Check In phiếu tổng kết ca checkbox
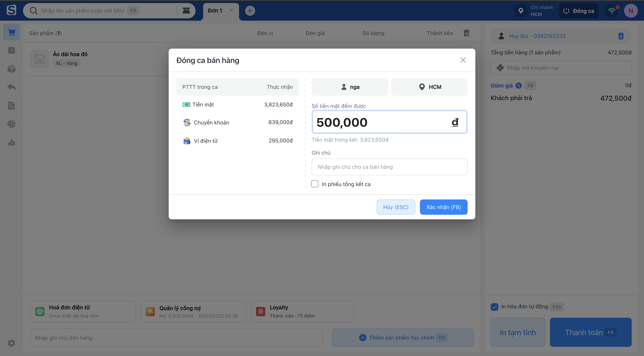Screen dimensions: 644x356 (315, 184)
